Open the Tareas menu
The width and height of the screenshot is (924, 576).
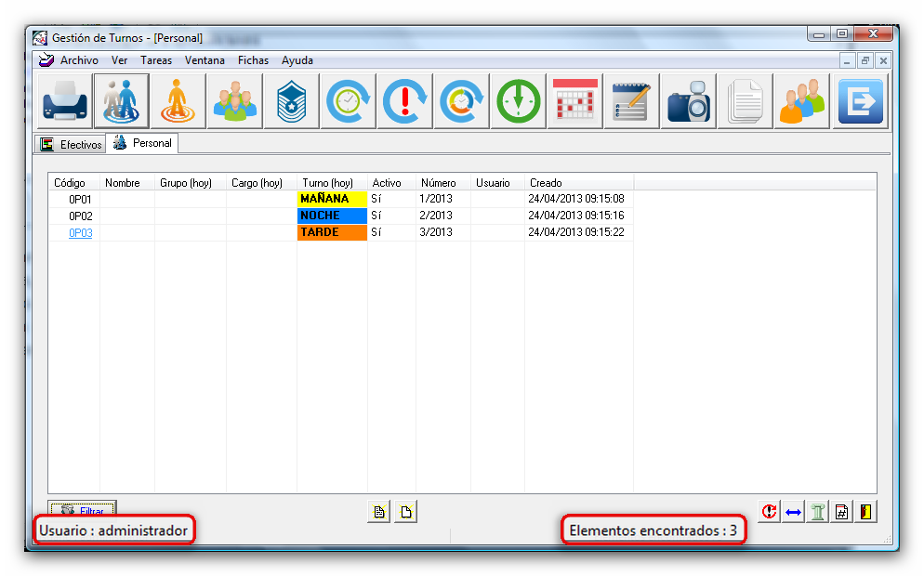pos(156,60)
